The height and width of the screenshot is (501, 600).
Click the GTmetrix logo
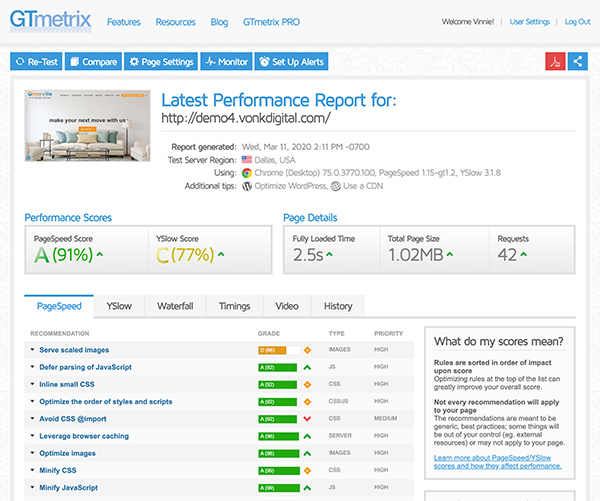[51, 20]
